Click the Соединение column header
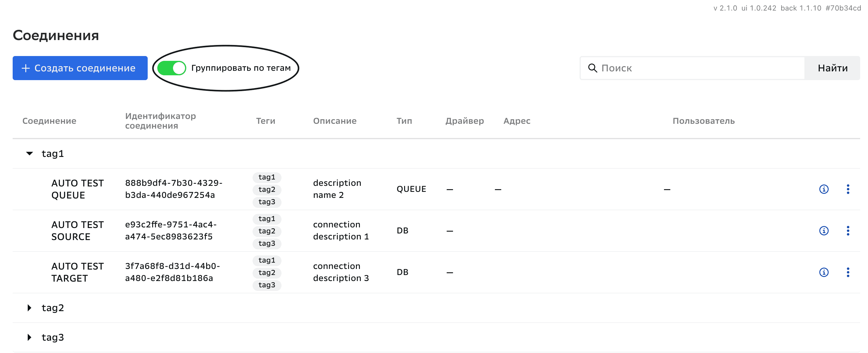 point(49,121)
